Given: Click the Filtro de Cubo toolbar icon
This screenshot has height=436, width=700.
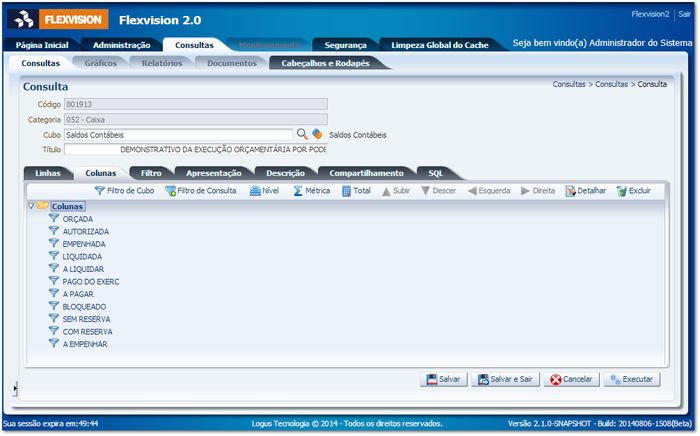Looking at the screenshot, I should coord(100,190).
